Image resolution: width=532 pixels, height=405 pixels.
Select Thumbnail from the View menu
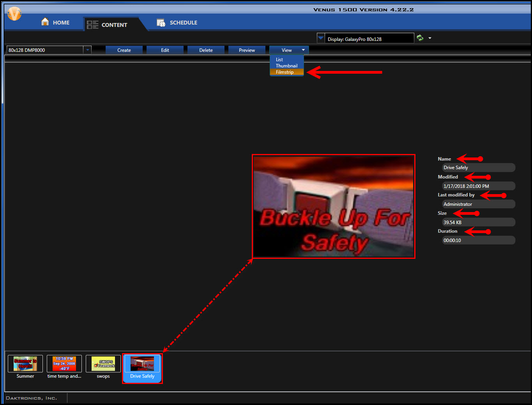tap(286, 65)
